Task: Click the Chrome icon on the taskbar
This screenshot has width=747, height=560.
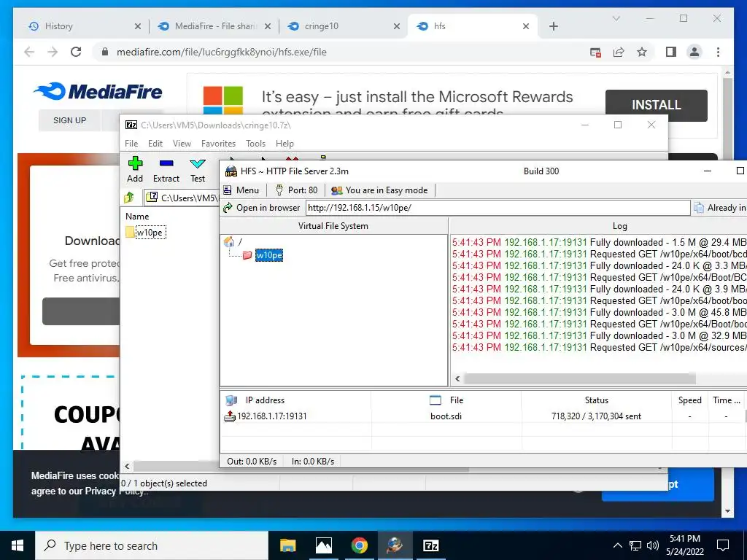Action: click(x=359, y=545)
